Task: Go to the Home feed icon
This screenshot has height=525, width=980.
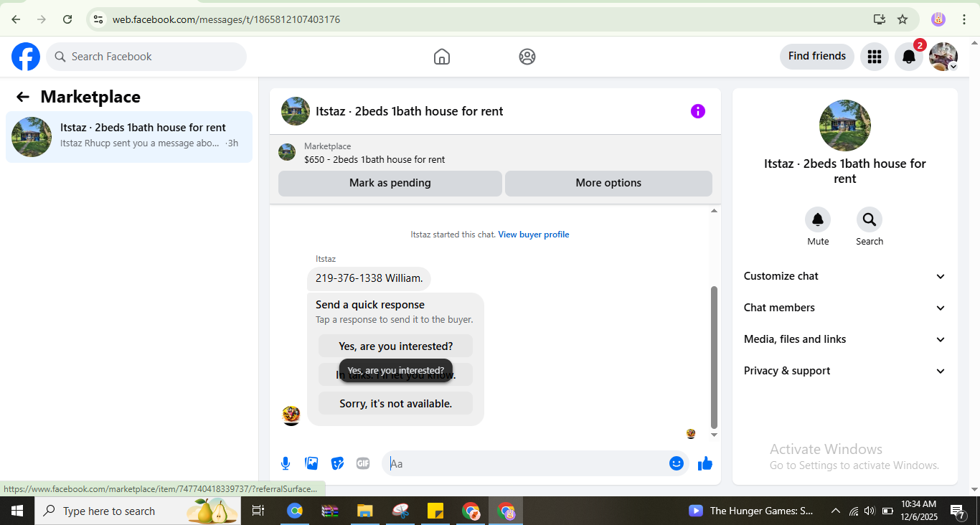Action: pos(442,57)
